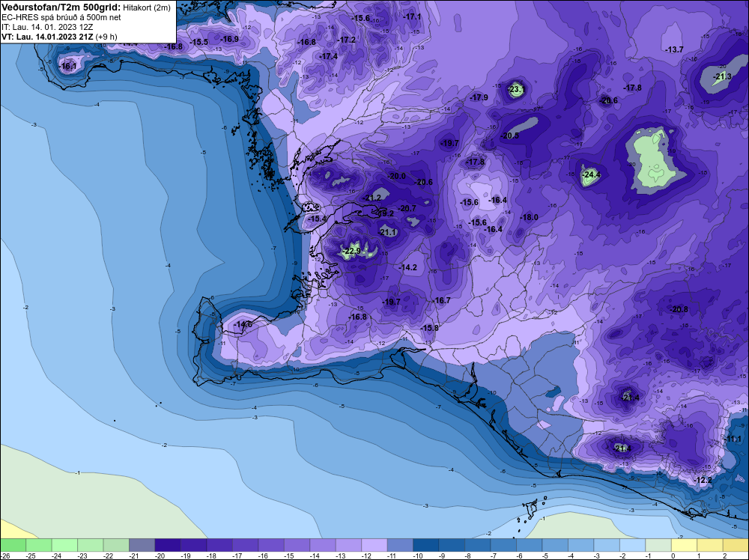Click the (+9 h) forecast offset text
749x560 pixels.
[106, 37]
